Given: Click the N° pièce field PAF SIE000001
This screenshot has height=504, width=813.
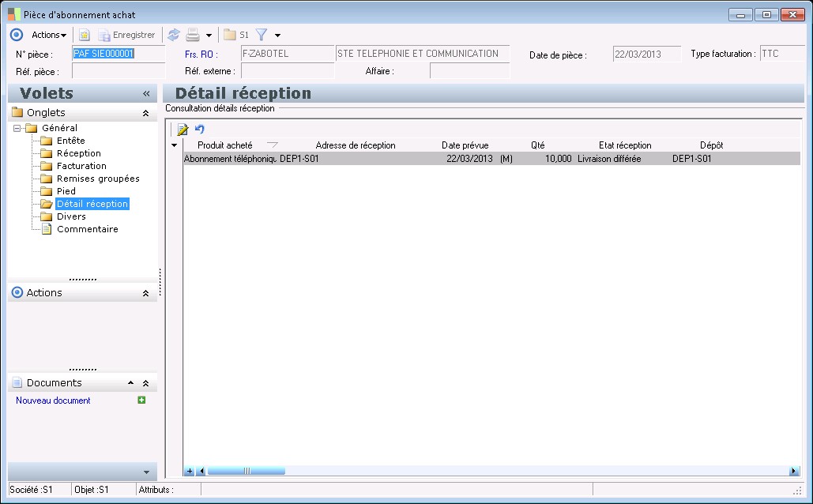Looking at the screenshot, I should pos(119,54).
